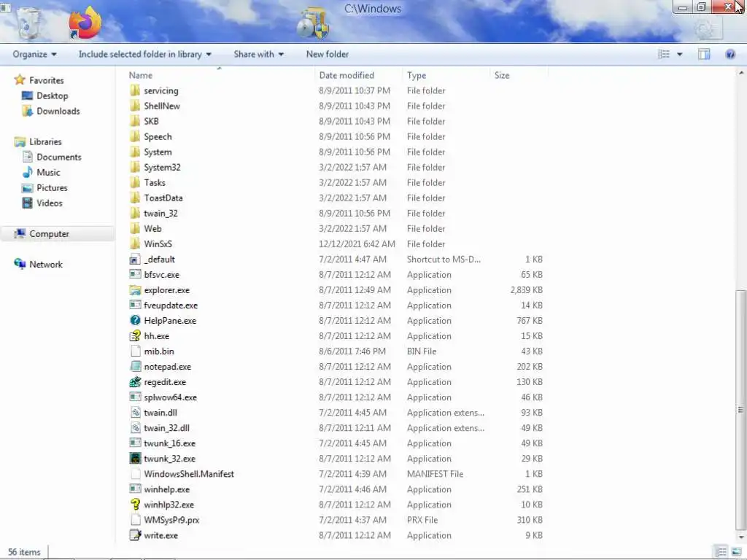Select the twain_32 folder name

[160, 214]
